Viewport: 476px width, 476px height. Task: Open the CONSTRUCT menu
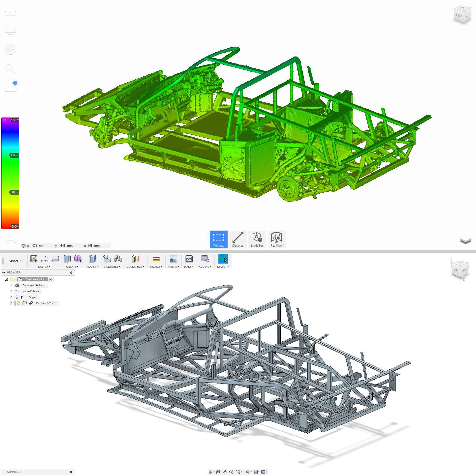[135, 267]
